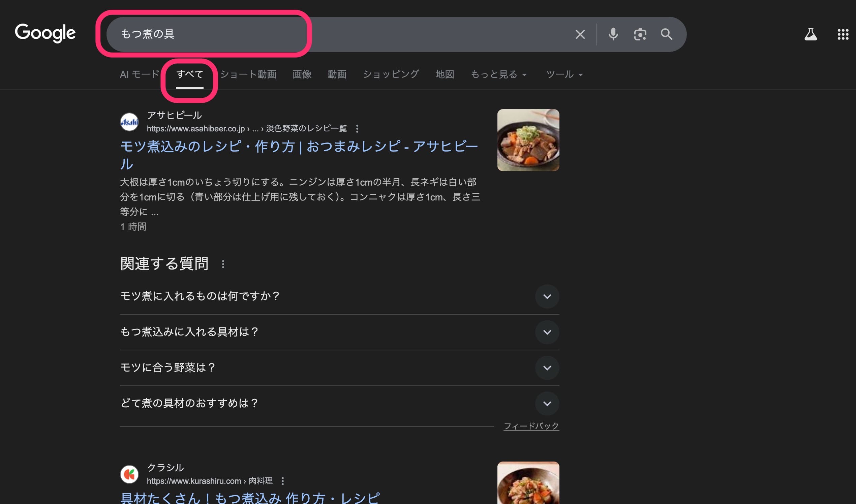
Task: Open Google Lens camera search icon
Action: (640, 34)
